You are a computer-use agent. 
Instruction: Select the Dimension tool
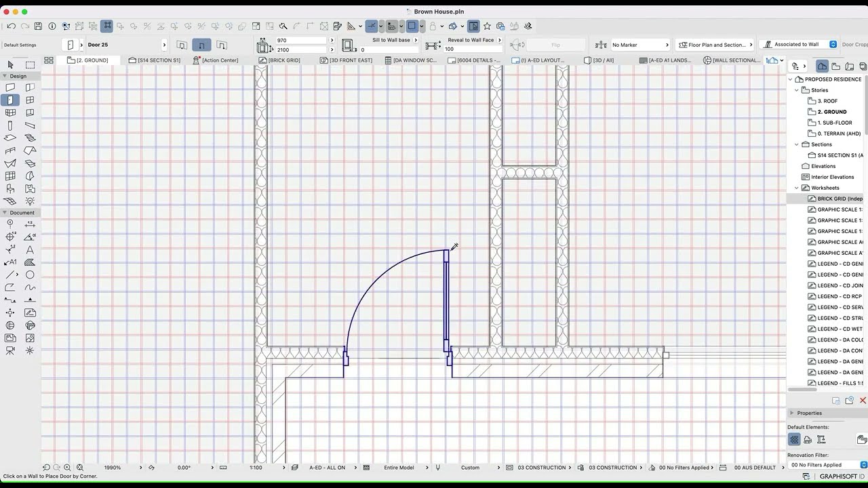[30, 224]
